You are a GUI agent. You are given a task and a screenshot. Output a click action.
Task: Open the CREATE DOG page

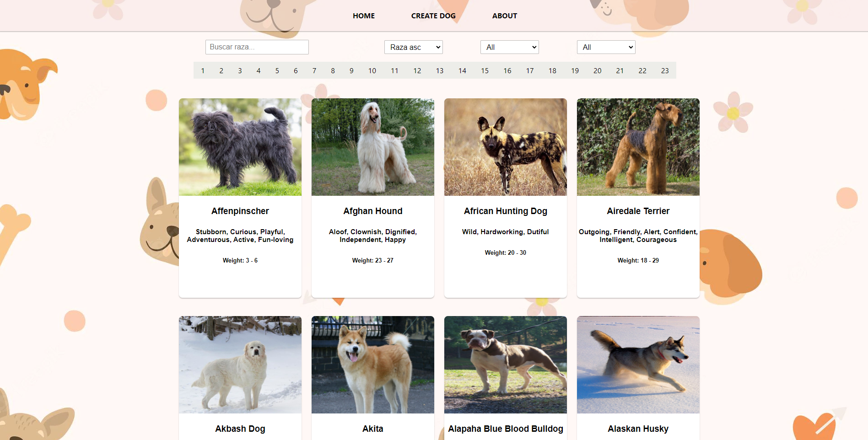[433, 16]
